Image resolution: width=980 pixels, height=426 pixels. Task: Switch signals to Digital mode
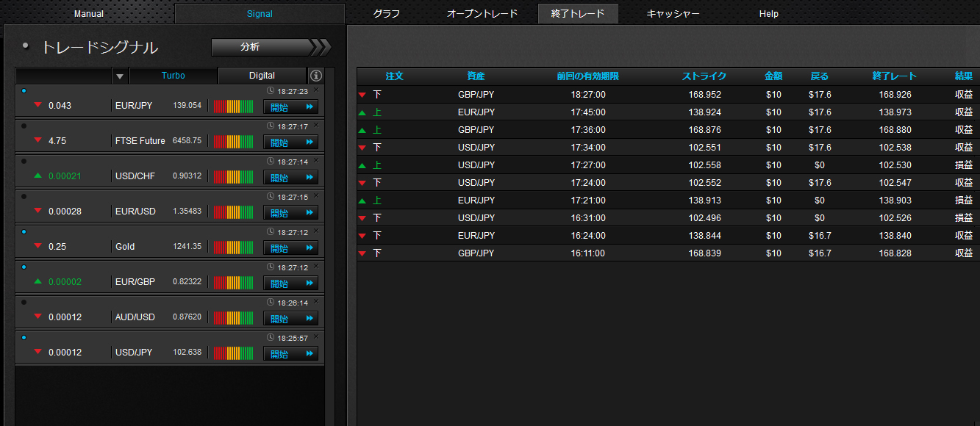(262, 76)
